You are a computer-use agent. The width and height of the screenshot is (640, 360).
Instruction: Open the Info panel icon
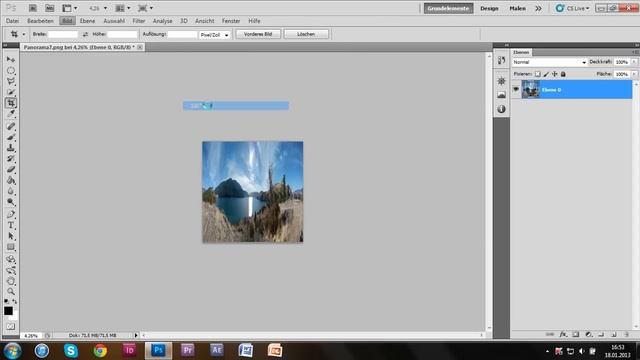pos(502,109)
